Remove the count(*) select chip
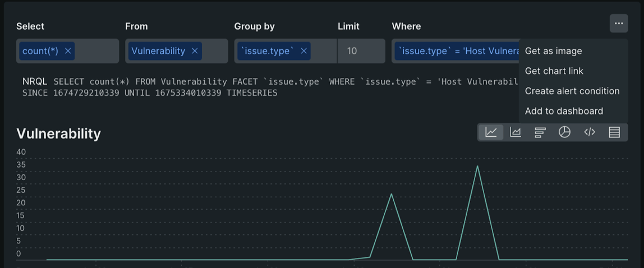The height and width of the screenshot is (268, 644). coord(68,51)
